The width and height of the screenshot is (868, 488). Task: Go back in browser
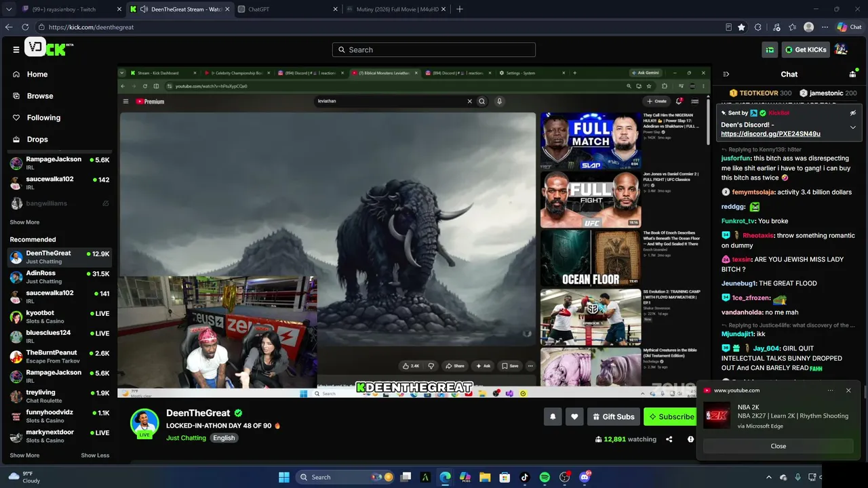[9, 27]
